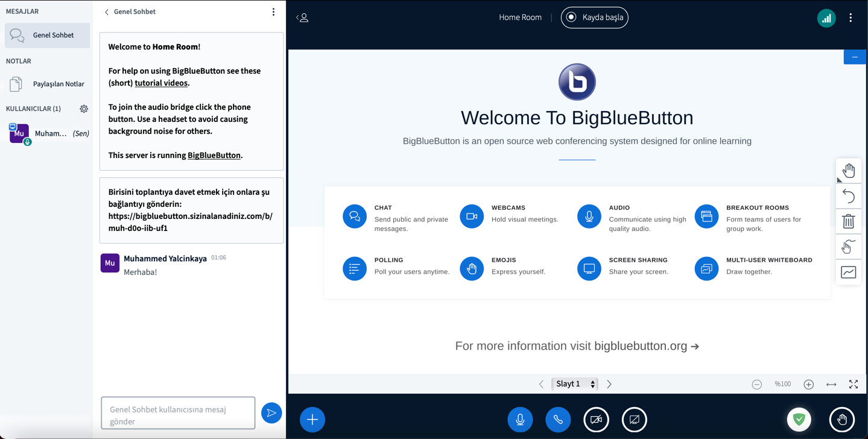Viewport: 868px width, 439px height.
Task: Undo last whiteboard annotation
Action: 849,196
